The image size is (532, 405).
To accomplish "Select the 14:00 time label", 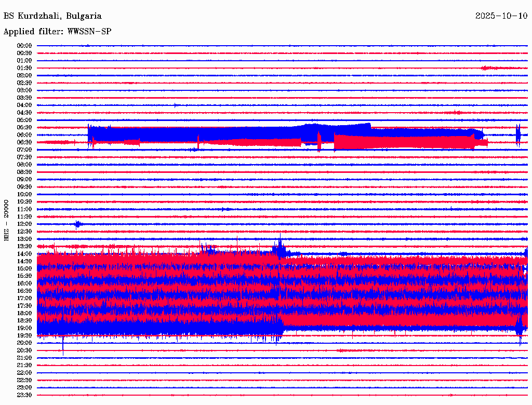I will pos(24,254).
